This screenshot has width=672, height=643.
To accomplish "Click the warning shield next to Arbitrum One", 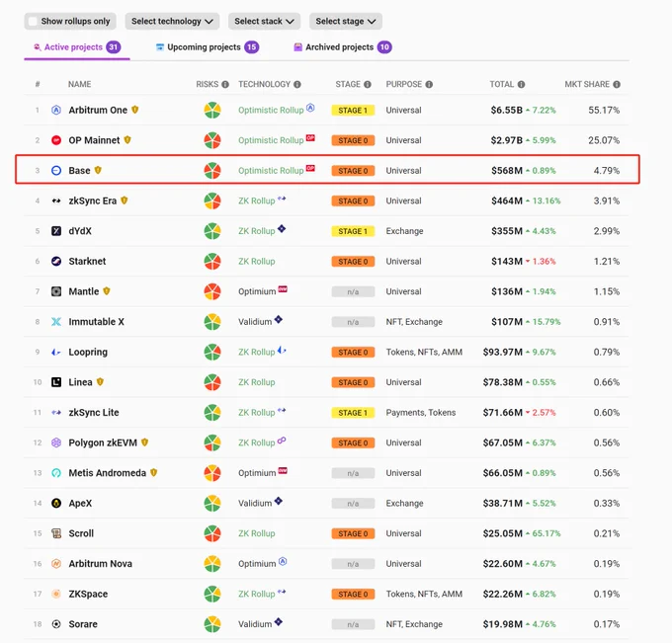I will 135,110.
